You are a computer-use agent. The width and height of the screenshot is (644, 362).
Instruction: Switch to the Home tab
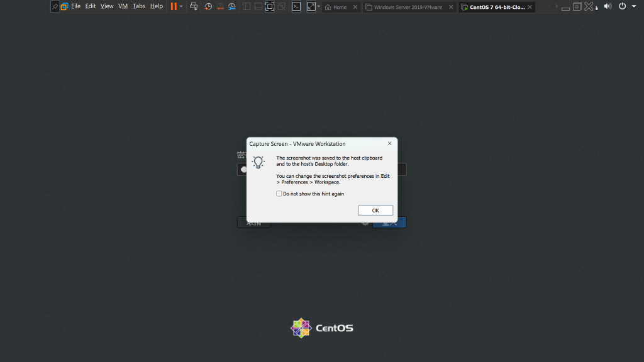[340, 7]
